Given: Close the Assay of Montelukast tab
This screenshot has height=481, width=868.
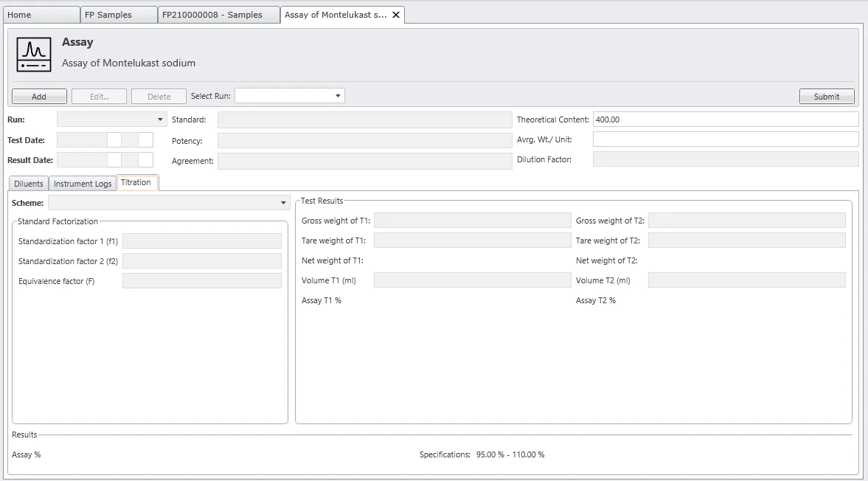Looking at the screenshot, I should 396,15.
